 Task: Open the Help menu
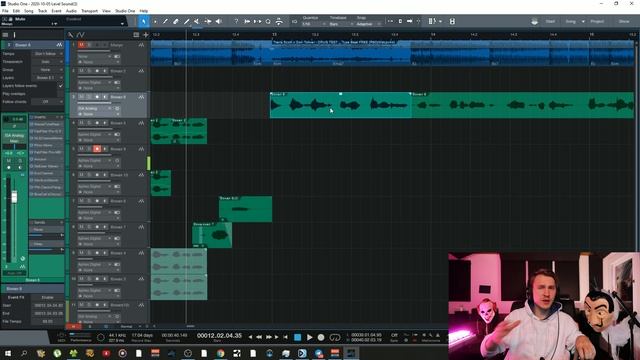tap(144, 11)
